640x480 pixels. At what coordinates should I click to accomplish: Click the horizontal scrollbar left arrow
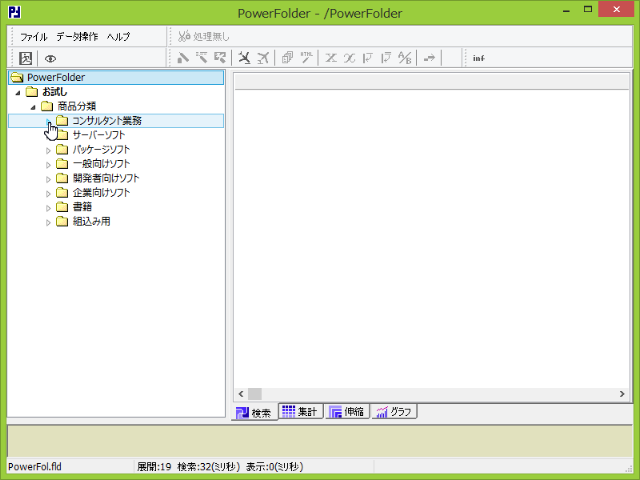(241, 394)
